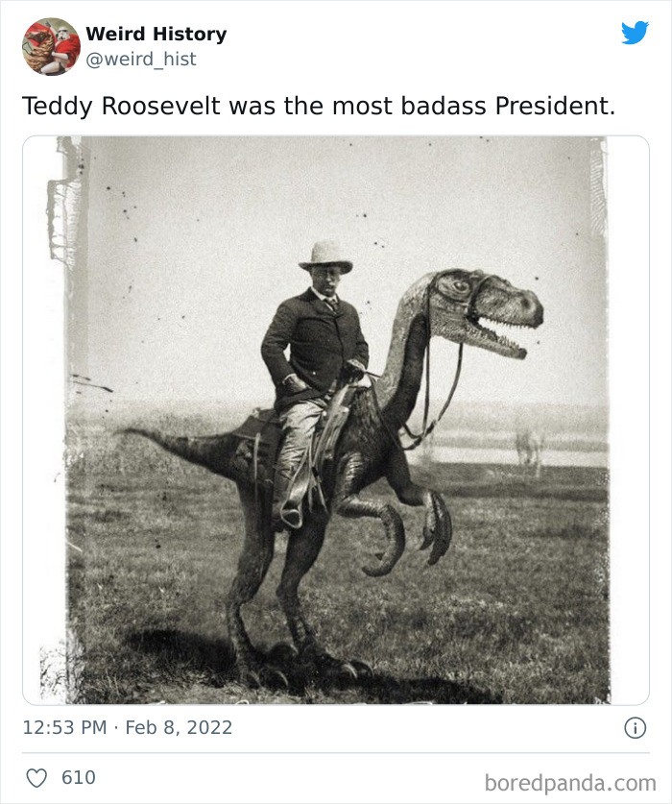Click the rider's white hat in the photo

tap(326, 256)
